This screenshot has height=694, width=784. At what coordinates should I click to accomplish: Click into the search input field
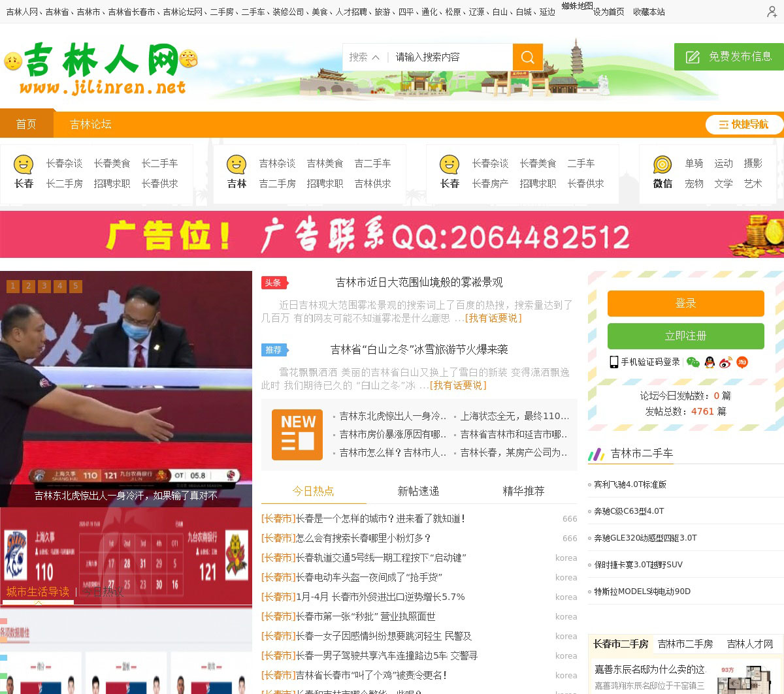coord(451,57)
